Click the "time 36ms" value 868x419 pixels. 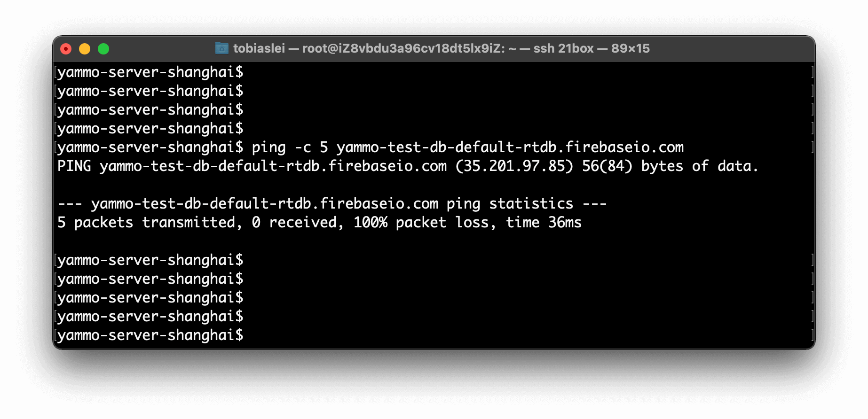(x=544, y=223)
